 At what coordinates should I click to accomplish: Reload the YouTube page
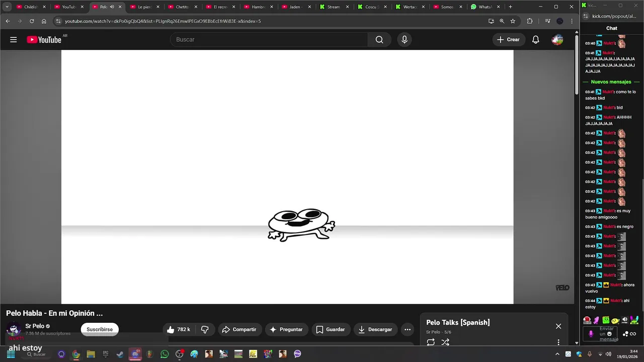32,21
